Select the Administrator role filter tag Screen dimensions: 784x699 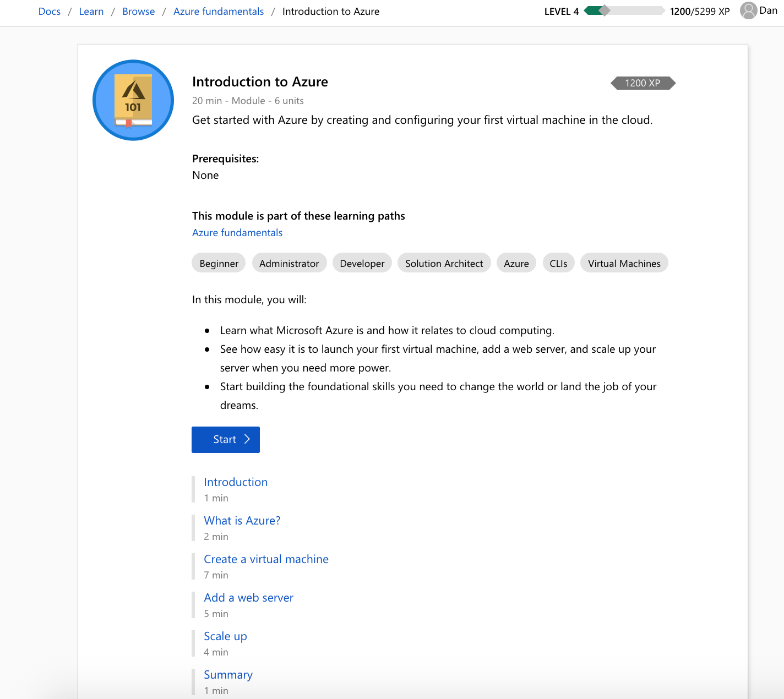pyautogui.click(x=289, y=263)
